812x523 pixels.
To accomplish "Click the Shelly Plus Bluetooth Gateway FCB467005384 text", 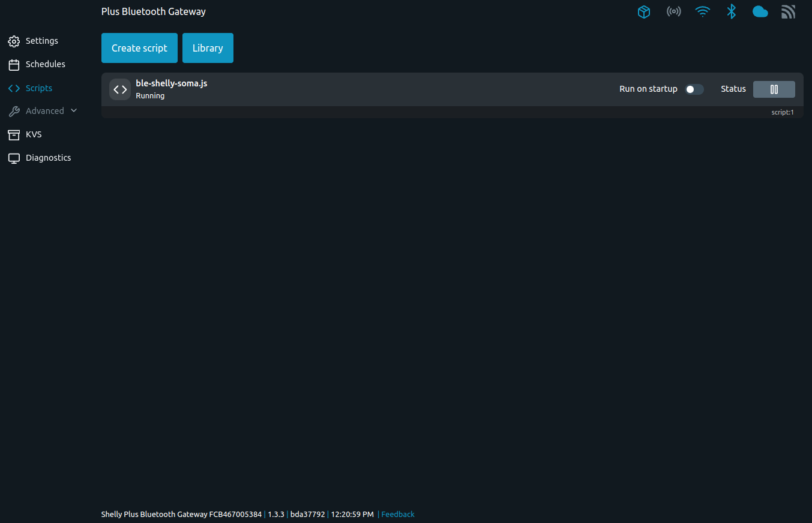I will tap(181, 515).
